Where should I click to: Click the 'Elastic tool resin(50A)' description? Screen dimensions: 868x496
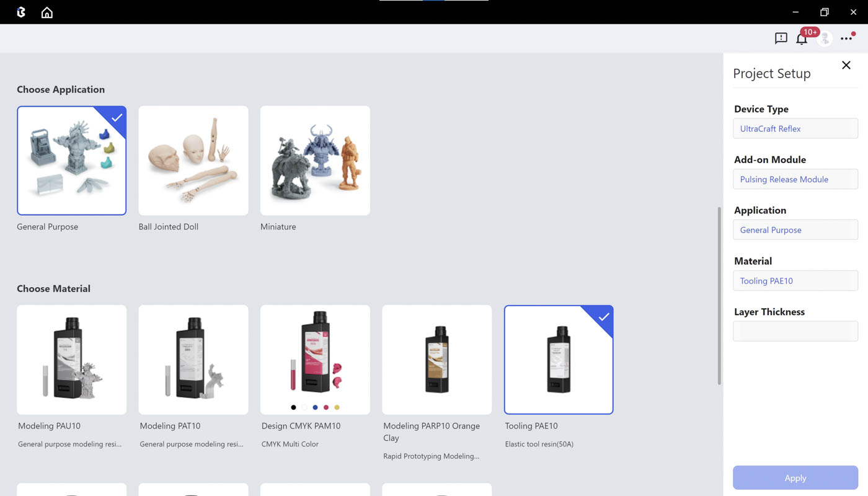(539, 444)
